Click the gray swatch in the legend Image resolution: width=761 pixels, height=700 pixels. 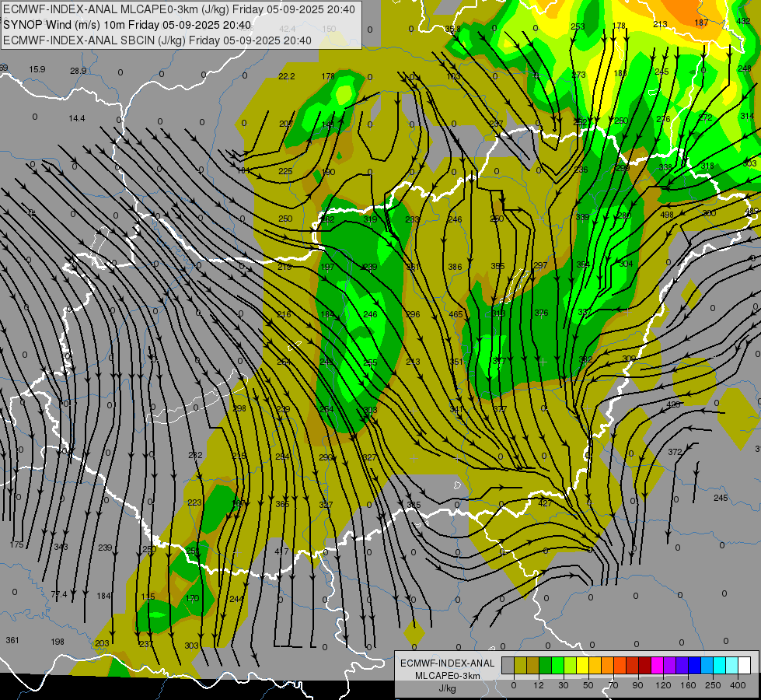click(508, 666)
